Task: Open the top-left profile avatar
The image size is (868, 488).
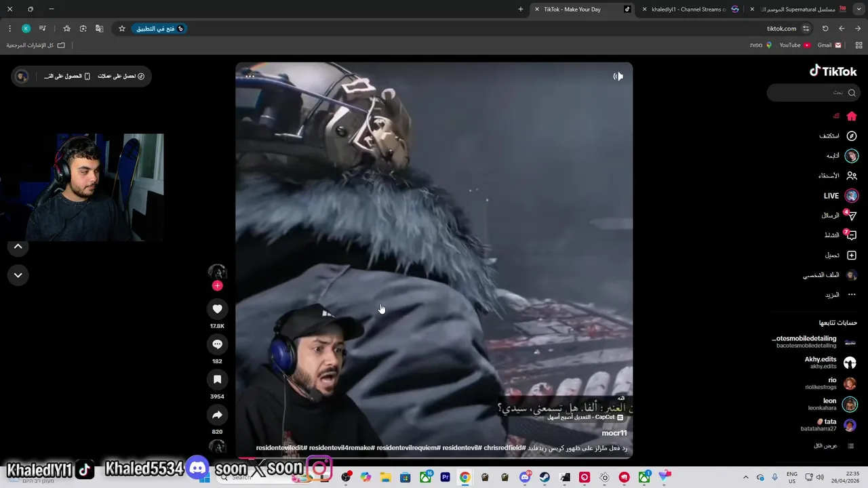Action: click(22, 76)
